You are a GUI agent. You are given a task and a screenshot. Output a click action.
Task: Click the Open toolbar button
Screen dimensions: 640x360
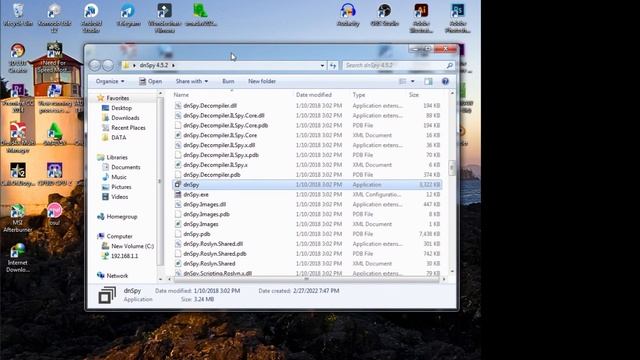(151, 81)
